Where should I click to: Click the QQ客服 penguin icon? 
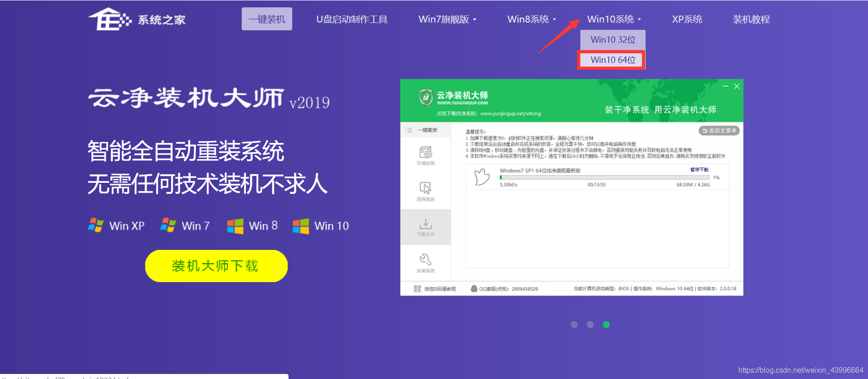[x=474, y=288]
